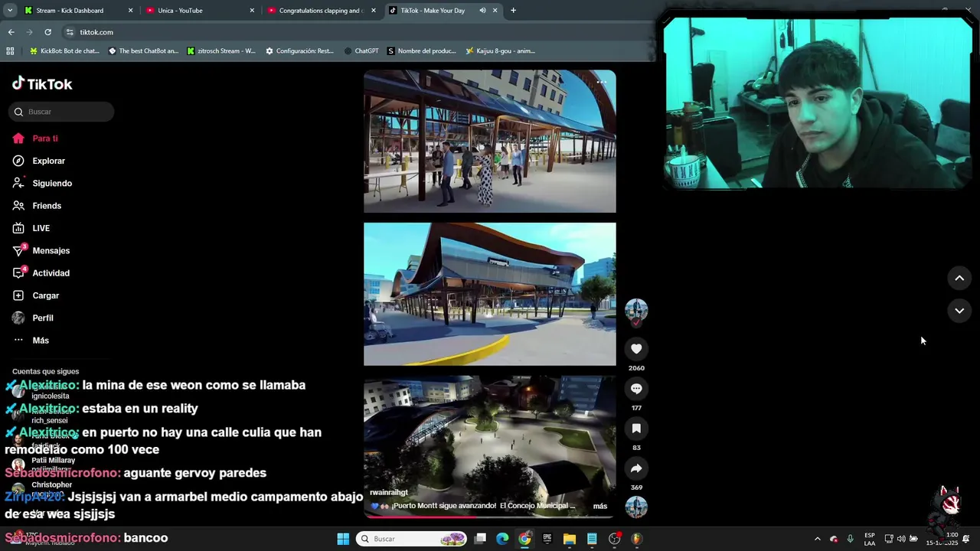Open the volume tray control
This screenshot has height=551, width=980.
click(x=901, y=539)
